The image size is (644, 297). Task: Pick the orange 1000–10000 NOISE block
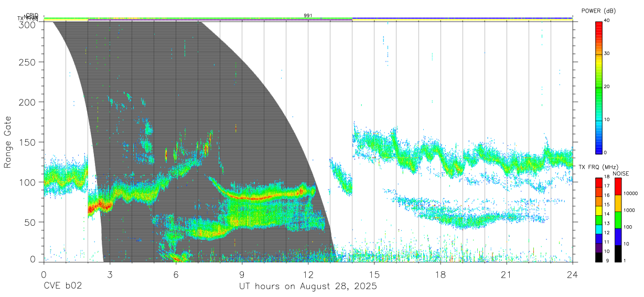coord(618,203)
